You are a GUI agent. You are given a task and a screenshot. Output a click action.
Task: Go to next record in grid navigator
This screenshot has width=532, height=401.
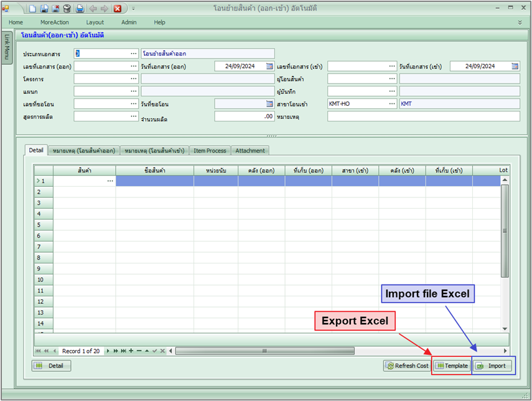108,351
